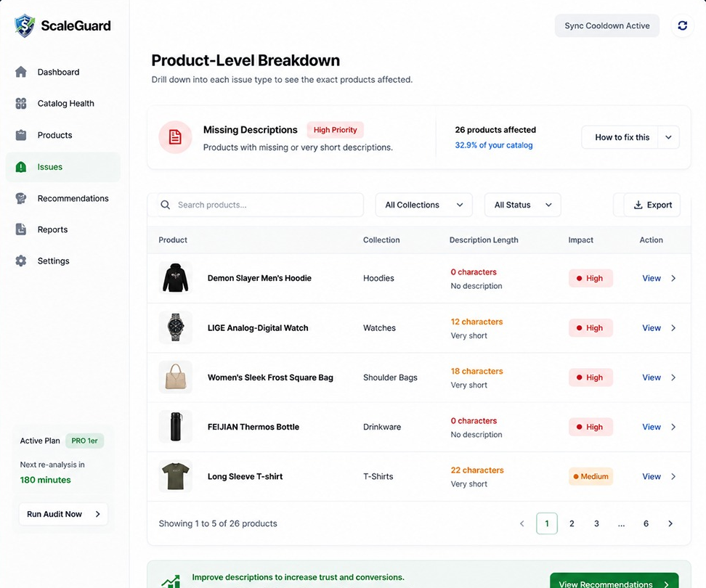Click the High Priority badge
This screenshot has width=706, height=588.
(x=336, y=129)
